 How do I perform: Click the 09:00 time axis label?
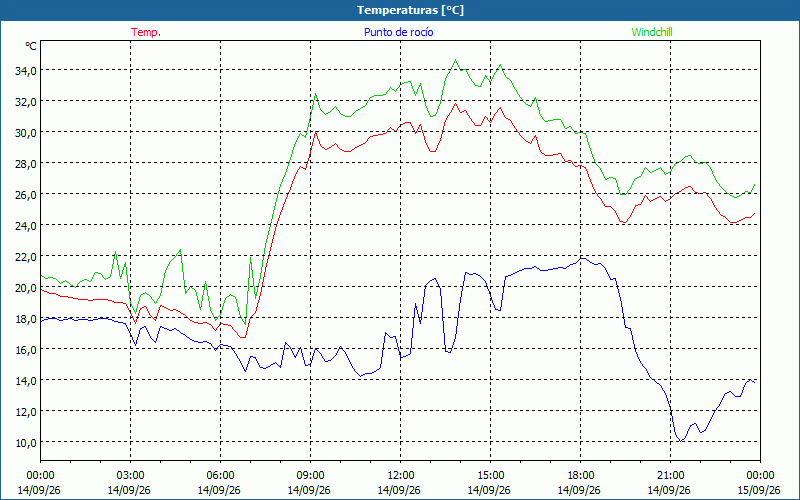310,476
